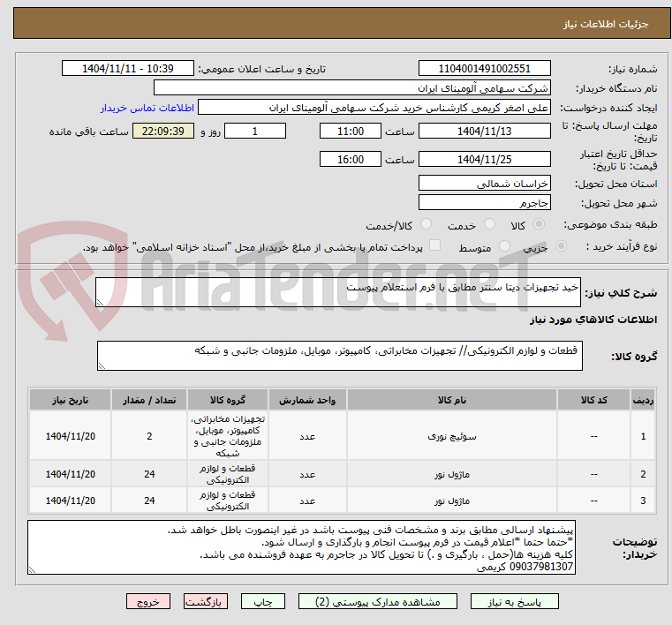Click the نام کالا column header
Viewport: 672px width, 625px height.
pos(452,400)
